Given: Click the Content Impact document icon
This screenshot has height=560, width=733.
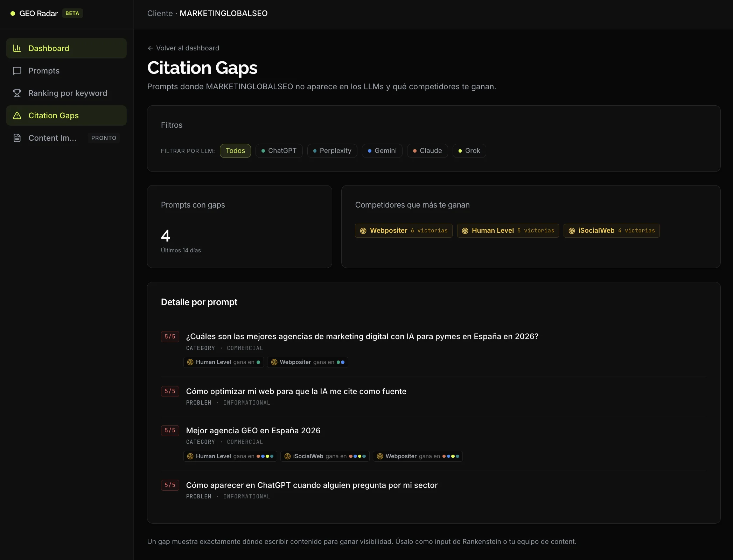Looking at the screenshot, I should [x=17, y=138].
